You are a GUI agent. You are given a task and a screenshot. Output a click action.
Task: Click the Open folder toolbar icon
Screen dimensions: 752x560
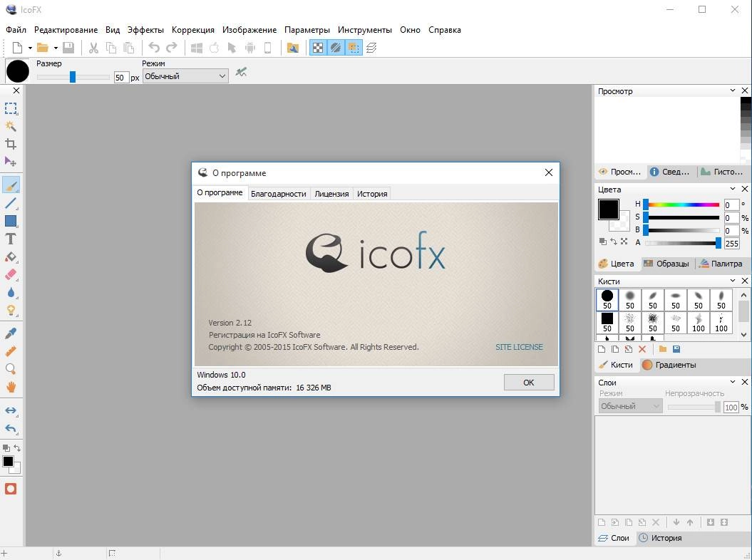[43, 48]
